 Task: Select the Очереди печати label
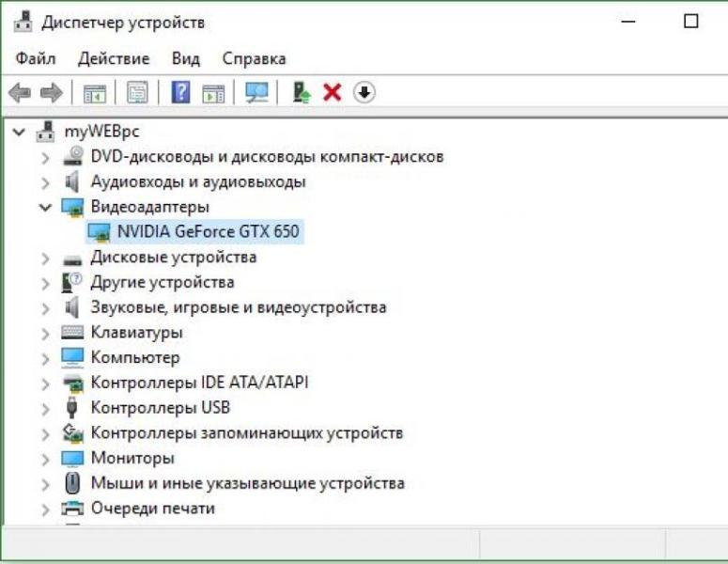point(153,508)
